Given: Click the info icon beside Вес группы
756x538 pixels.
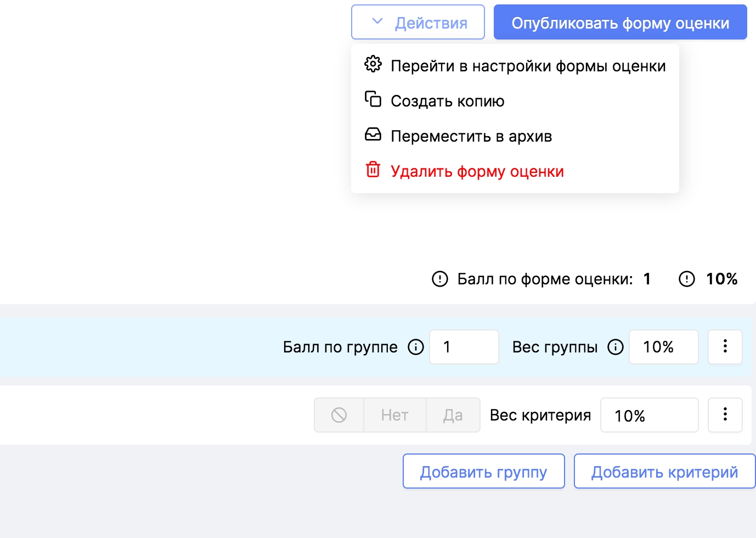Looking at the screenshot, I should point(616,347).
